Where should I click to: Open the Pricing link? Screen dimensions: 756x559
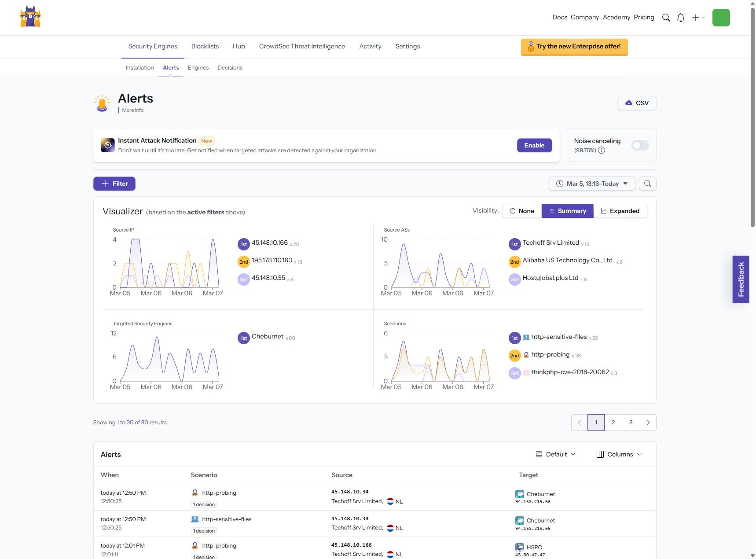point(644,17)
